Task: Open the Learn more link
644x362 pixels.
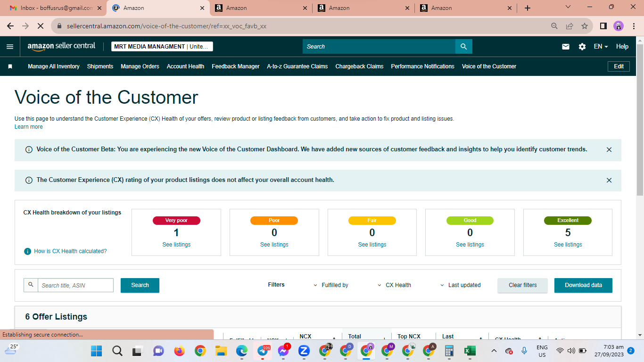Action: (29, 127)
